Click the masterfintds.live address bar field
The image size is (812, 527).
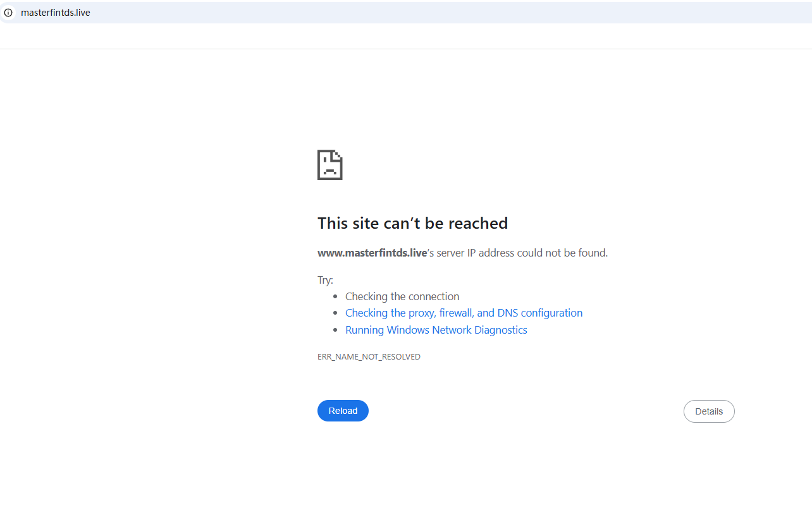point(406,13)
